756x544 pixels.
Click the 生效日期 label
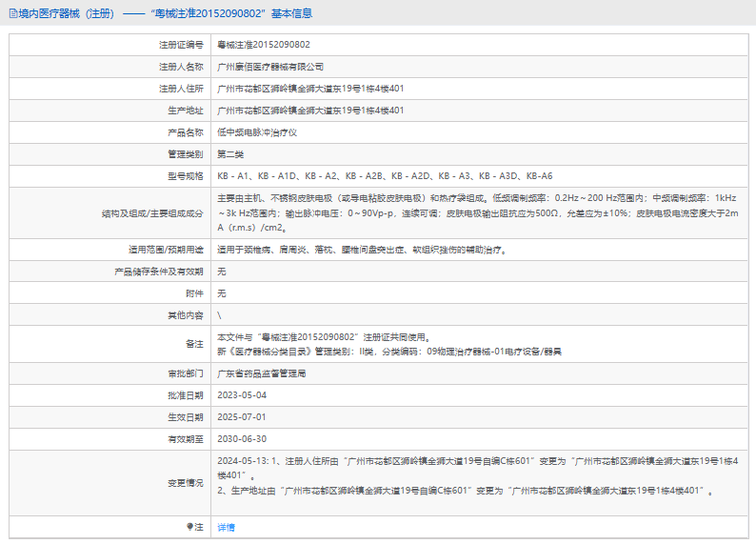click(x=186, y=417)
